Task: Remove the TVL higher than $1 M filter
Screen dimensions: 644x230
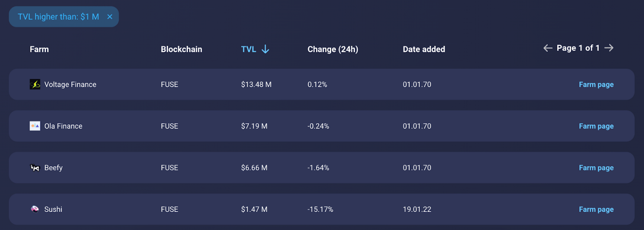Action: pyautogui.click(x=109, y=17)
